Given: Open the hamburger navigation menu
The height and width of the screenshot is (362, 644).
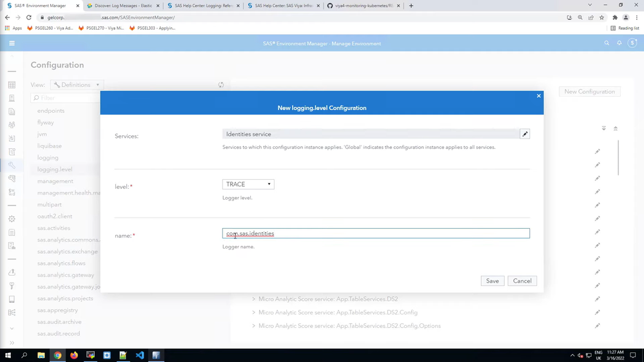Looking at the screenshot, I should click(x=12, y=43).
